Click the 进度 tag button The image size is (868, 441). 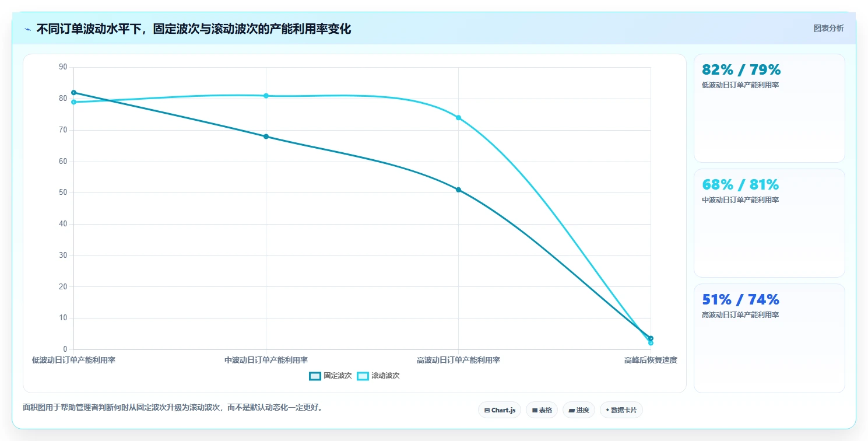point(579,410)
